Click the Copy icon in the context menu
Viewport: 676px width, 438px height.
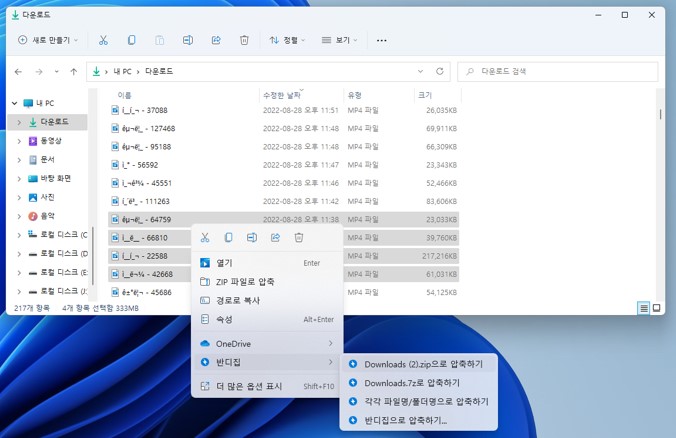click(x=228, y=238)
